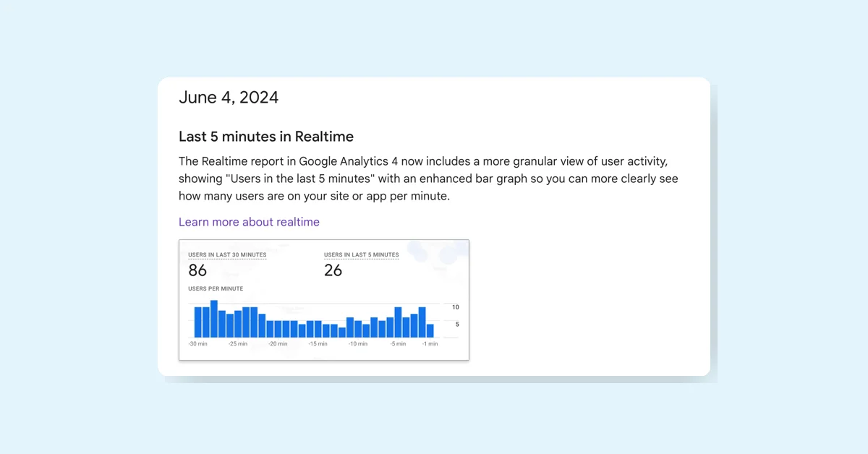Click the '-30 min' axis label
The image size is (868, 454).
[198, 344]
